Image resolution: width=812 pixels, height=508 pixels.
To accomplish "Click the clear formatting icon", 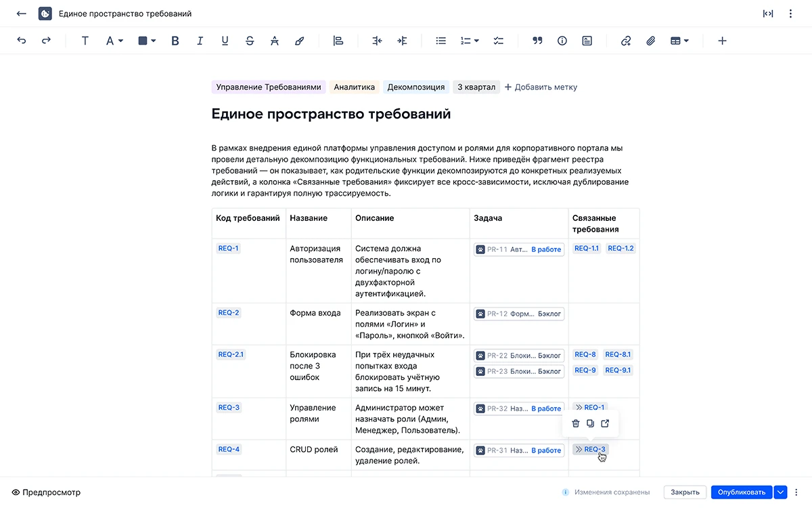I will pos(274,41).
